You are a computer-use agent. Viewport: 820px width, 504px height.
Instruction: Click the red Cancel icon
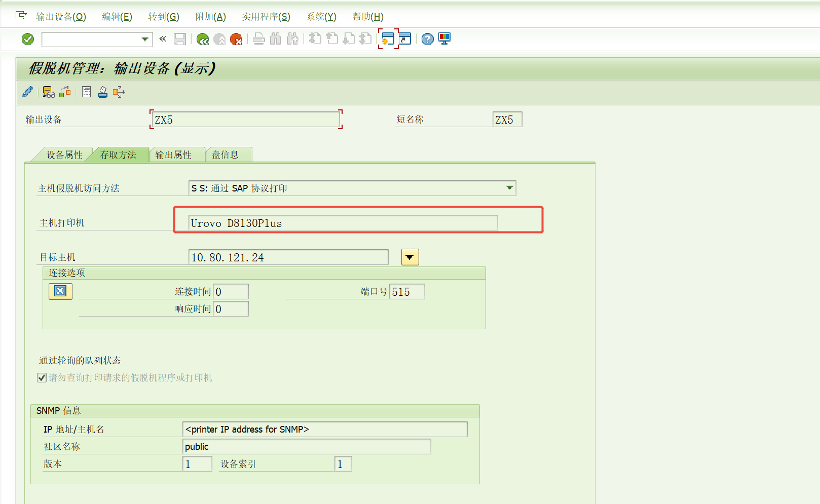pyautogui.click(x=236, y=39)
